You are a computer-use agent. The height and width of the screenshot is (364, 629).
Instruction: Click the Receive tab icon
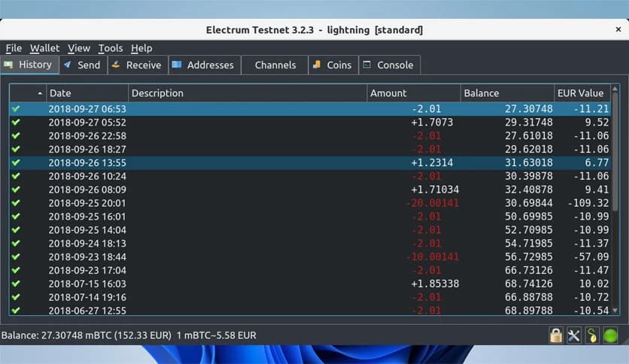116,65
